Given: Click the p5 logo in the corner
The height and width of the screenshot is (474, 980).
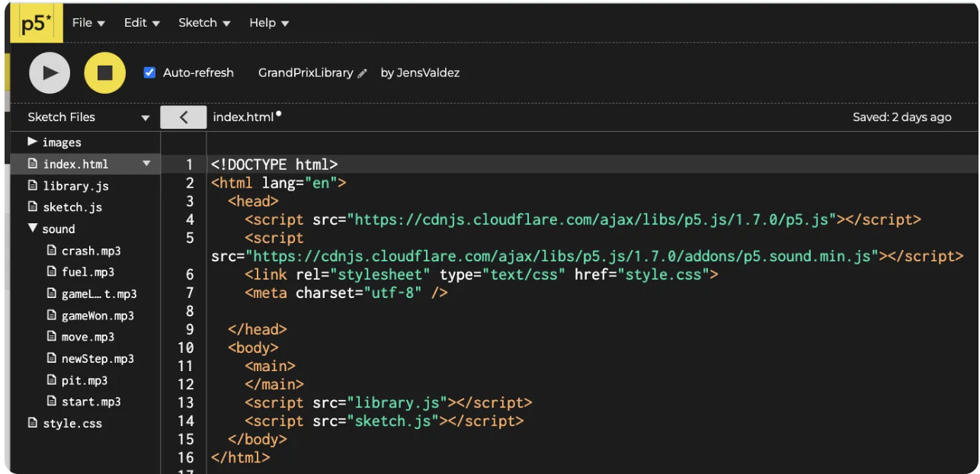Looking at the screenshot, I should coord(36,22).
